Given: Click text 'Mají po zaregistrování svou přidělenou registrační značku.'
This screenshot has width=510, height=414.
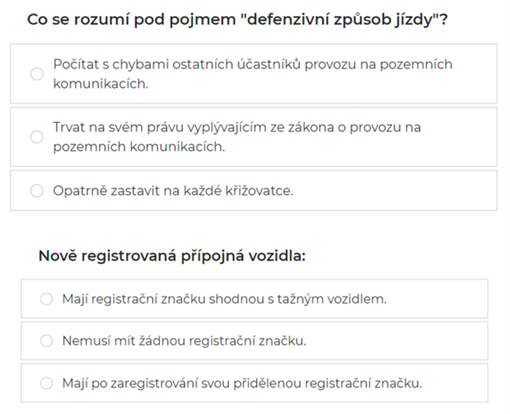Looking at the screenshot, I should point(242,383).
